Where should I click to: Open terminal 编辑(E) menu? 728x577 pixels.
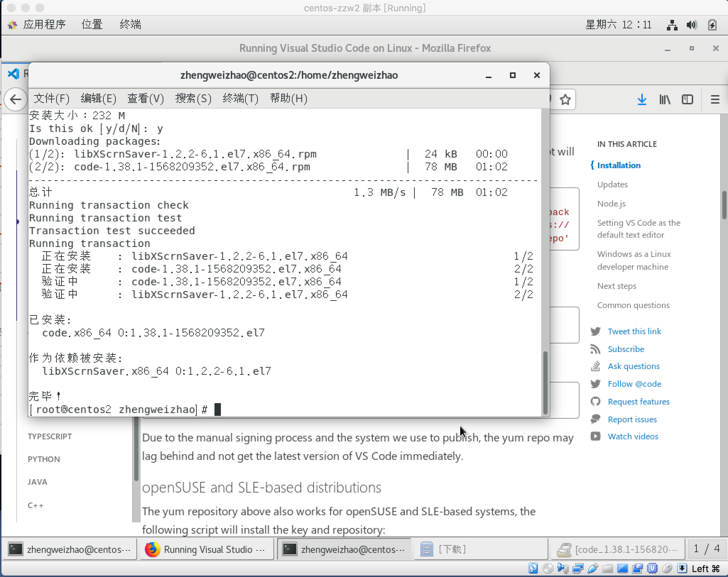coord(98,98)
